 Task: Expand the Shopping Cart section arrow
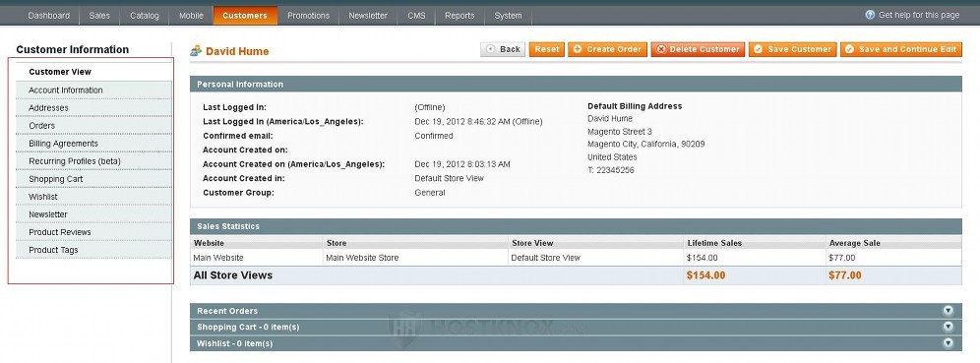coord(949,327)
